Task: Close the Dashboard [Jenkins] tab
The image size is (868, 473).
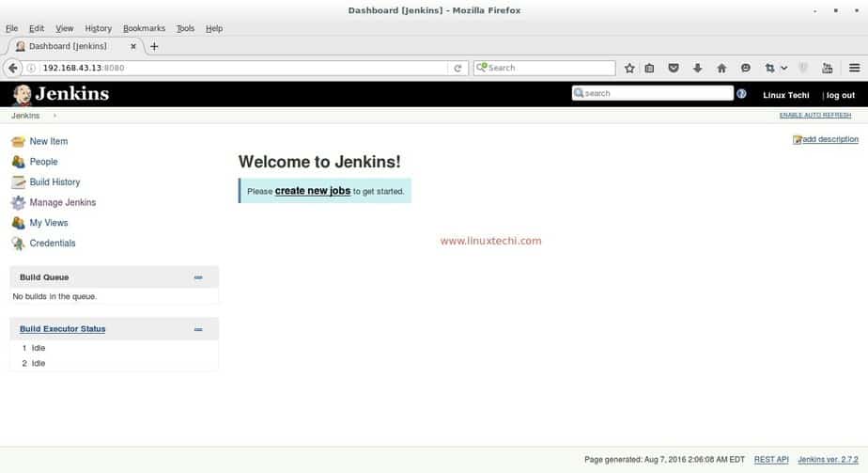Action: point(133,46)
